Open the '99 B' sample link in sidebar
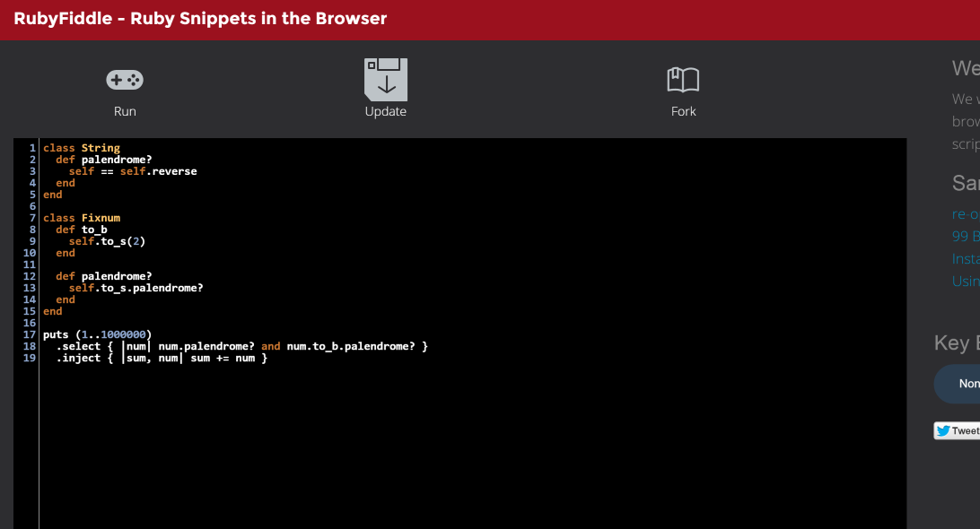The height and width of the screenshot is (529, 980). (966, 236)
